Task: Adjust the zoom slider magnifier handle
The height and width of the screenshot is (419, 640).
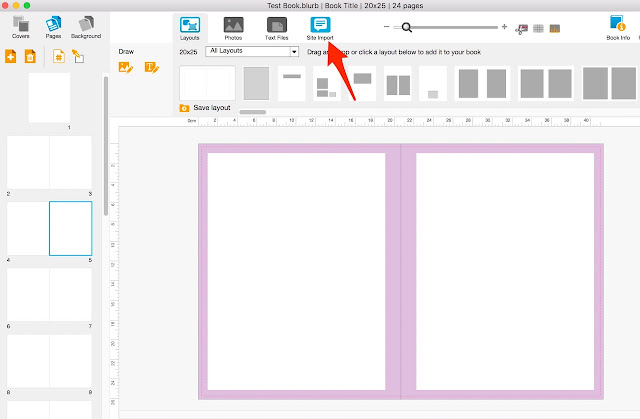Action: (x=407, y=27)
